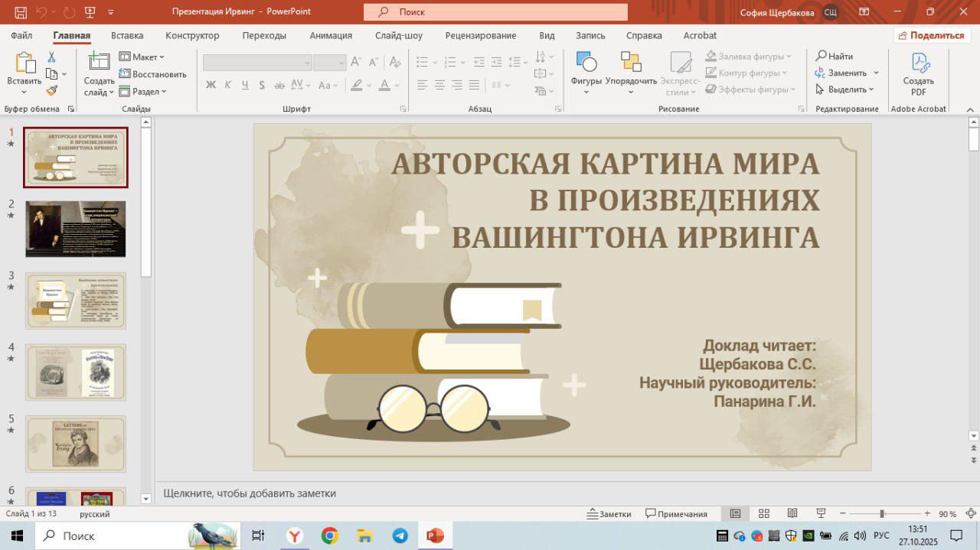980x550 pixels.
Task: Open Reading View from status bar
Action: click(x=792, y=514)
